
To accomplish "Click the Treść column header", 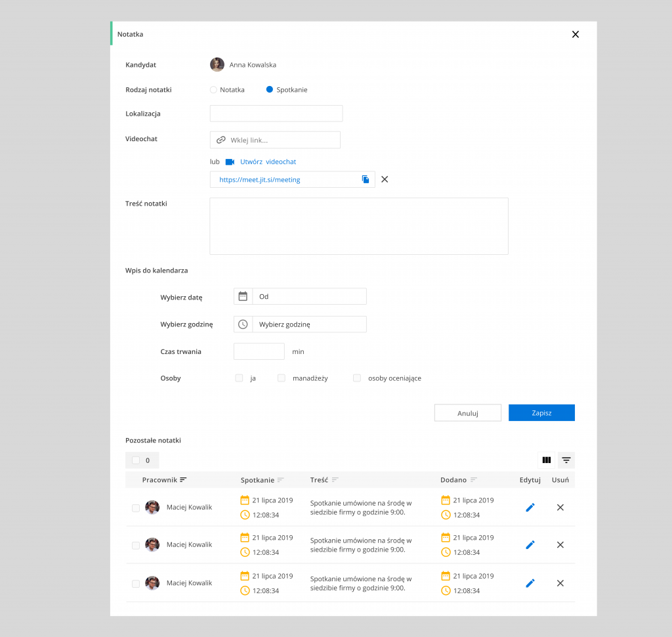I will pos(319,480).
